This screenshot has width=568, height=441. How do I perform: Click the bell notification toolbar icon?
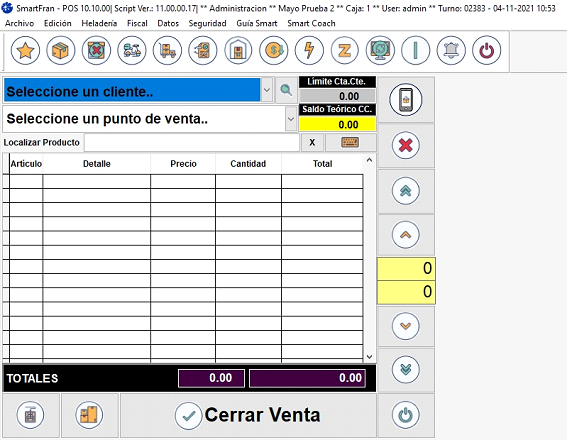(x=451, y=50)
